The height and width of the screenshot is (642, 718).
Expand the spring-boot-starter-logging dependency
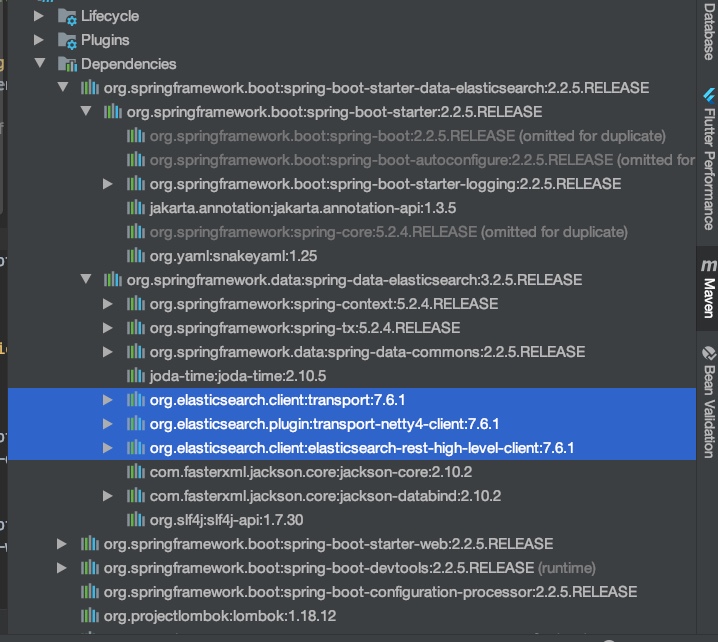click(108, 184)
